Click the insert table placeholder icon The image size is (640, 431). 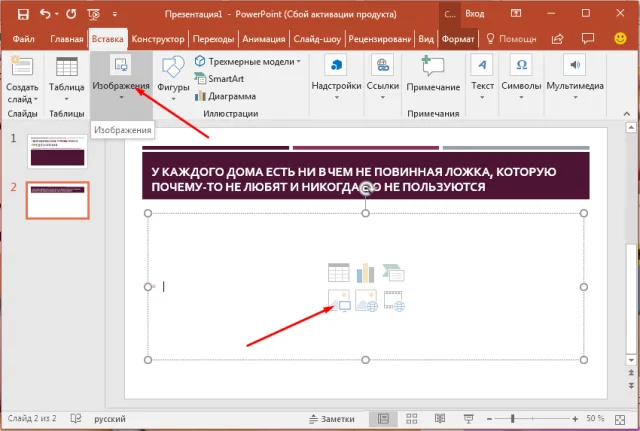[x=338, y=273]
